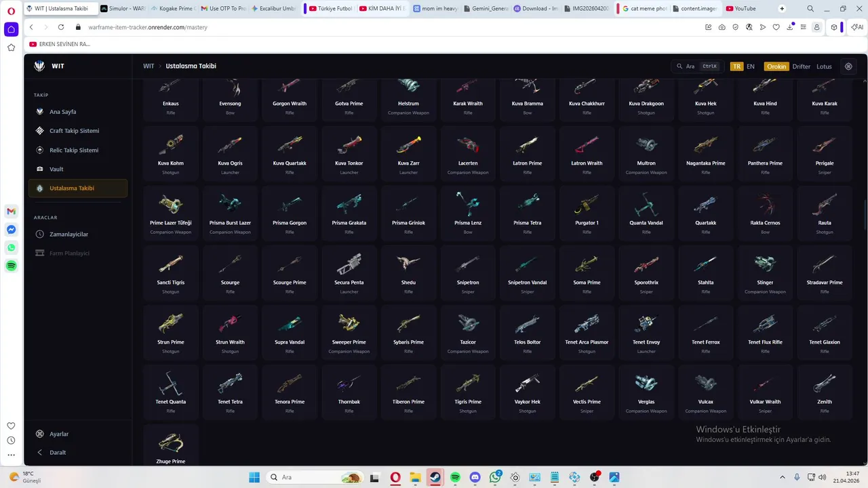868x488 pixels.
Task: Select the Secura Penta launcher icon
Action: click(x=349, y=264)
